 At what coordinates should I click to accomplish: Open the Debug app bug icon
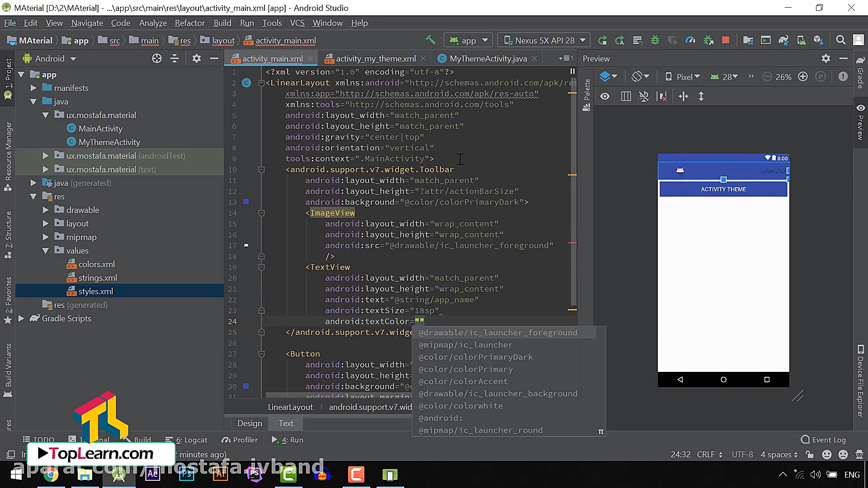pyautogui.click(x=655, y=40)
